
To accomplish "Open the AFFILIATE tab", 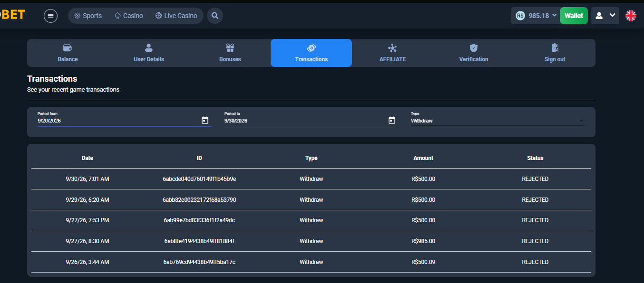I will (x=392, y=53).
